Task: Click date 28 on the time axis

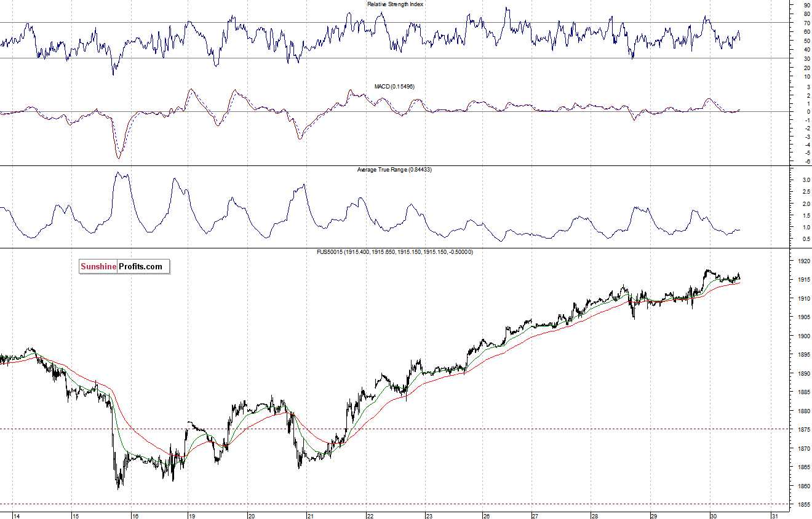Action: 595,515
